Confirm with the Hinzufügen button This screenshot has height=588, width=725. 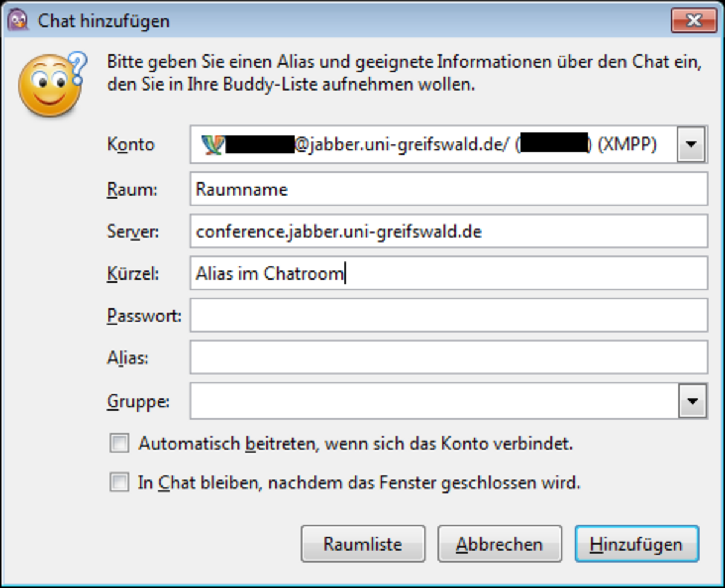(x=636, y=544)
